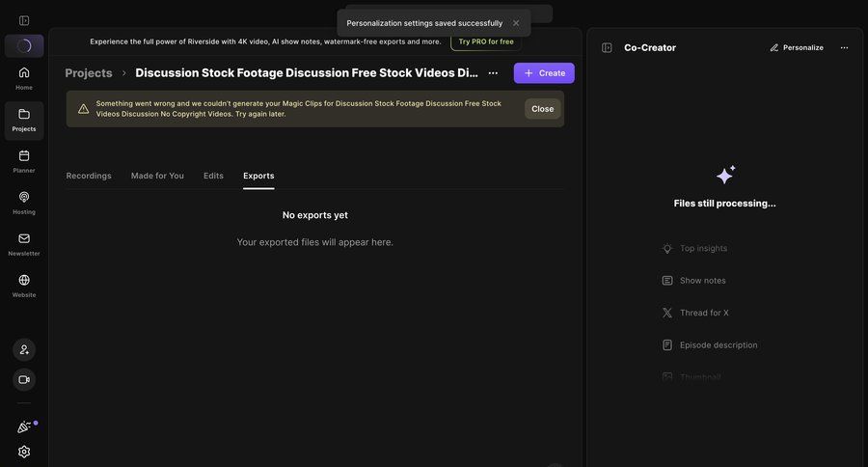Click the X logo icon
868x467 pixels.
tap(667, 313)
